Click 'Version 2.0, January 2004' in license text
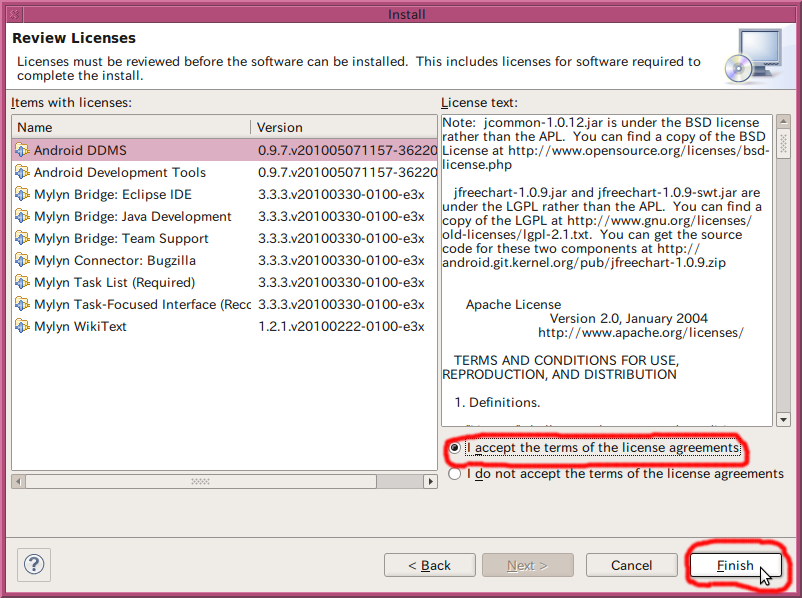Image resolution: width=802 pixels, height=598 pixels. (x=629, y=318)
